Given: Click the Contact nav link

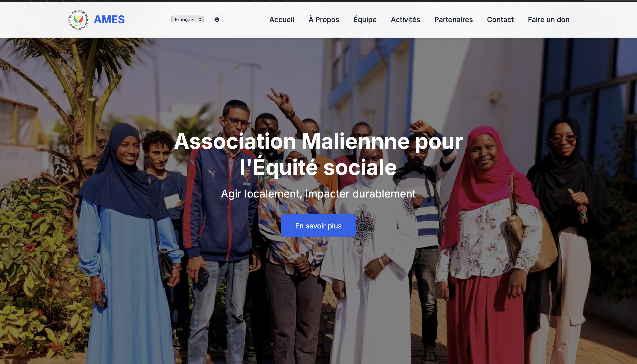Looking at the screenshot, I should 500,19.
